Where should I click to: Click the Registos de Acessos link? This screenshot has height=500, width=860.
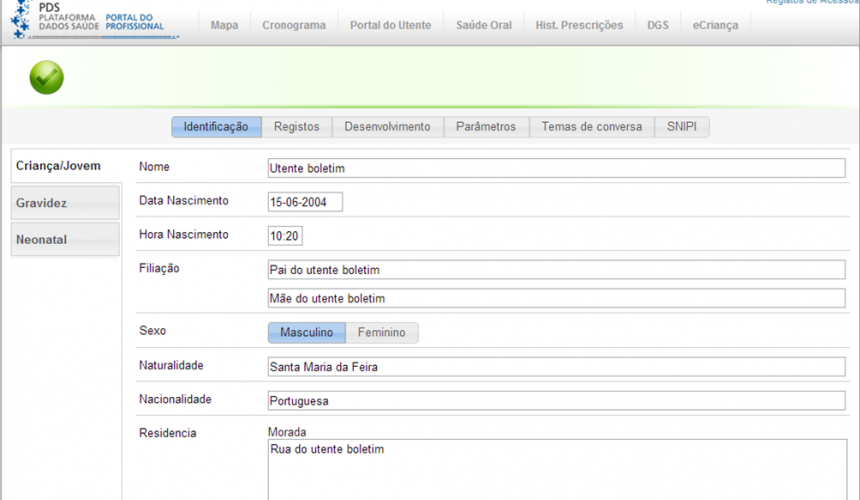point(812,2)
